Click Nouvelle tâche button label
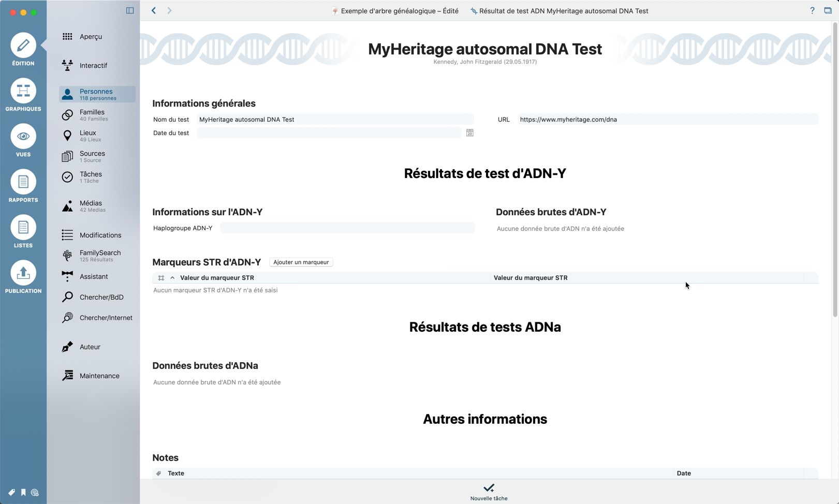The height and width of the screenshot is (504, 839). point(489,498)
